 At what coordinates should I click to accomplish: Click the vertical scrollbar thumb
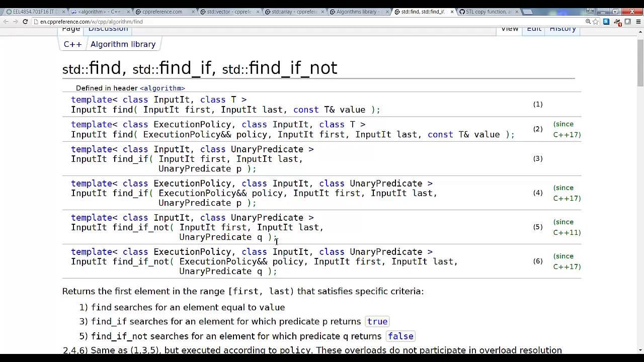coord(640,62)
